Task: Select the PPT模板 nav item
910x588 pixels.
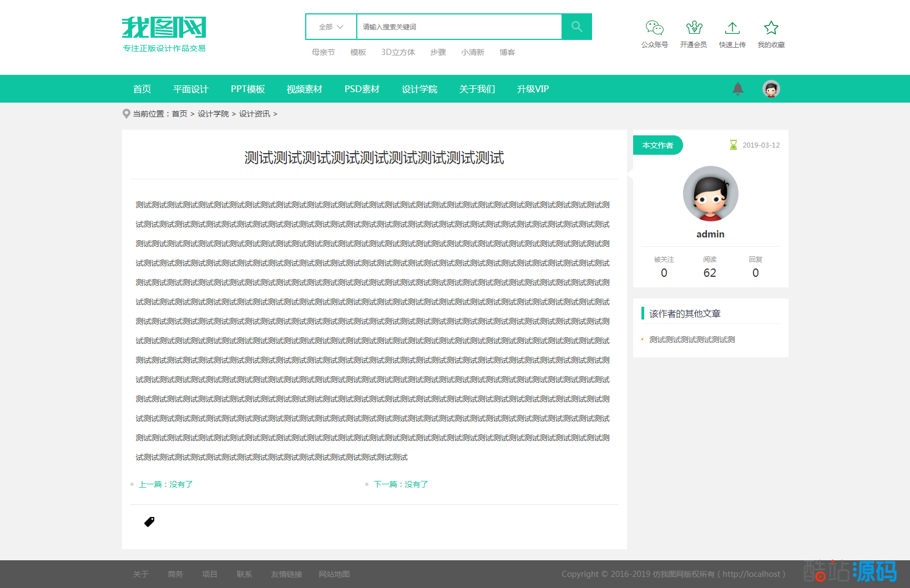Action: point(247,89)
